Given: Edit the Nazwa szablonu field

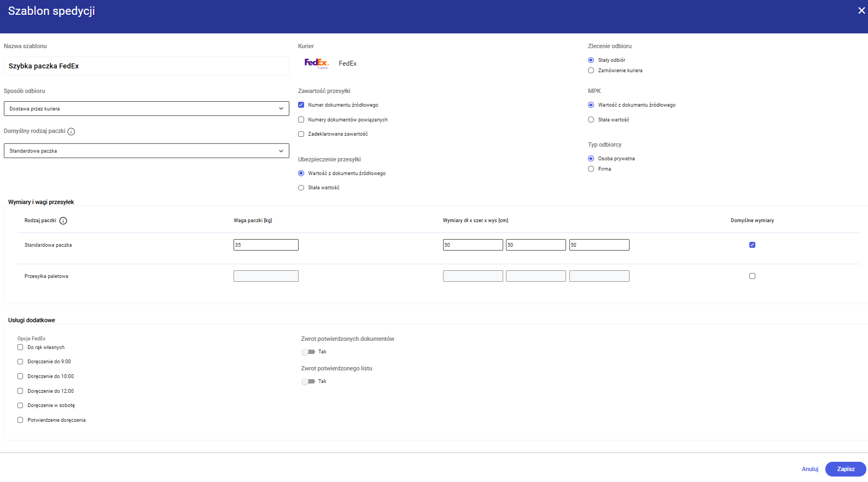Looking at the screenshot, I should click(147, 66).
